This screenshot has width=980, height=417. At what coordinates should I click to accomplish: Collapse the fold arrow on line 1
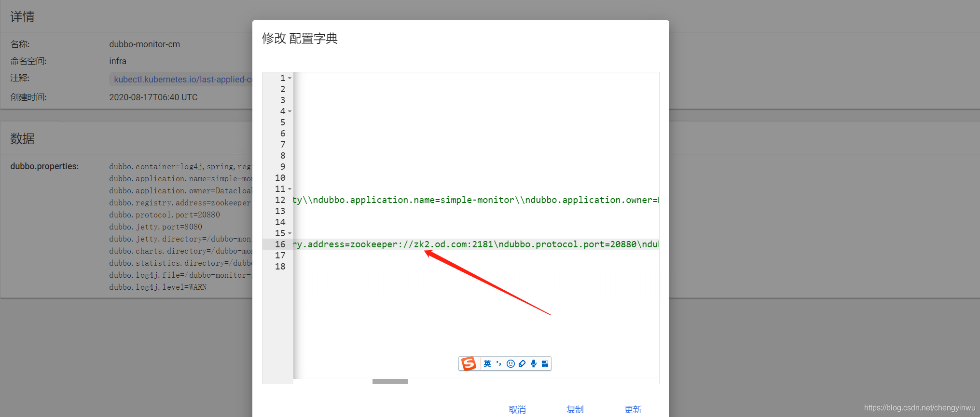290,78
